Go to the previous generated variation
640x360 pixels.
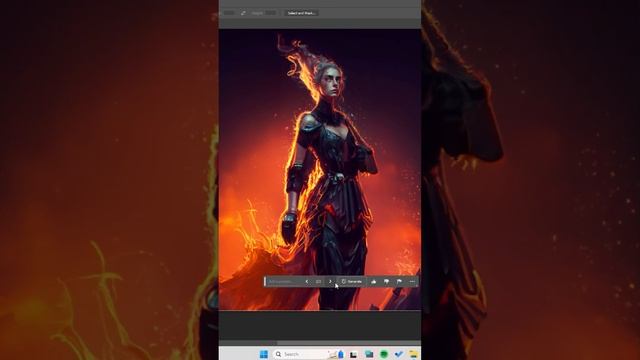(307, 281)
